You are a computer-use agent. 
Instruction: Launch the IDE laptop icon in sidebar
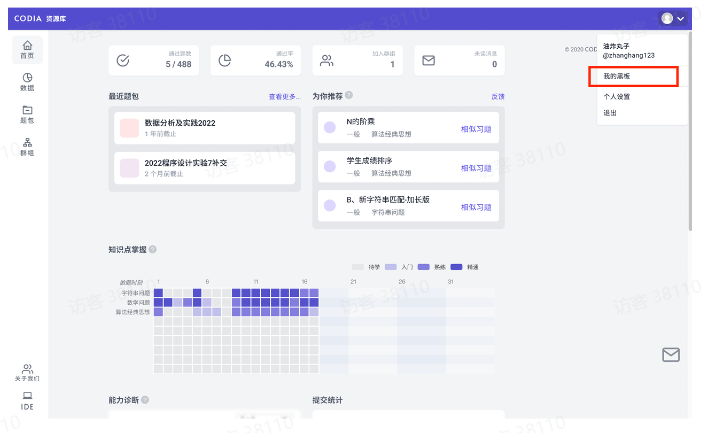pos(27,399)
